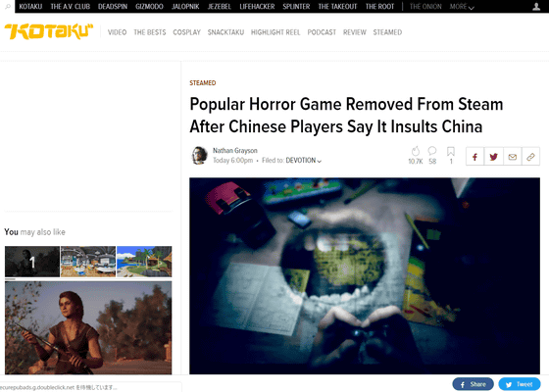The width and height of the screenshot is (549, 392).
Task: Click the blue Facebook Share button
Action: coord(473,384)
